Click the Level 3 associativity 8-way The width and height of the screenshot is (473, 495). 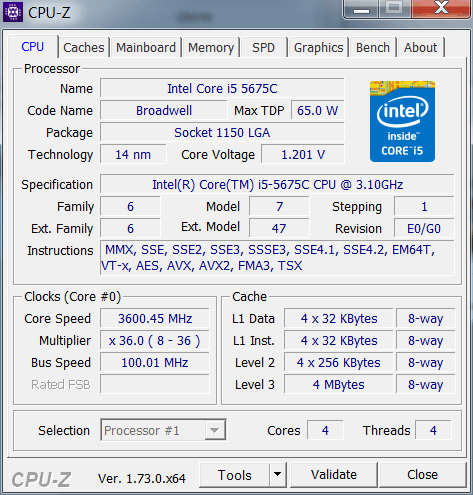tap(426, 385)
